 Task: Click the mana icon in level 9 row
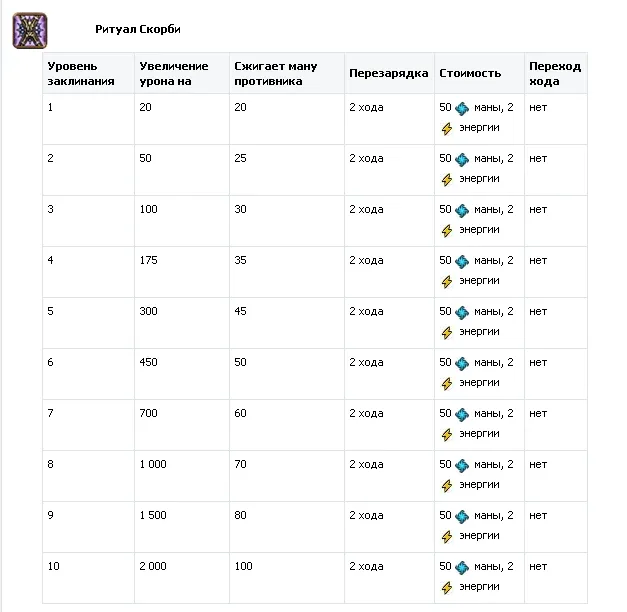pos(462,516)
